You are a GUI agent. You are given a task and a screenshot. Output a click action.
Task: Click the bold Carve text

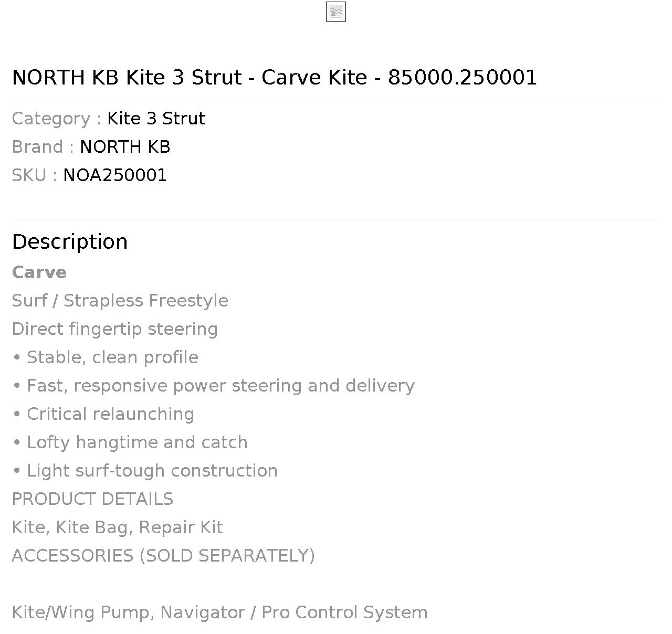(x=39, y=272)
